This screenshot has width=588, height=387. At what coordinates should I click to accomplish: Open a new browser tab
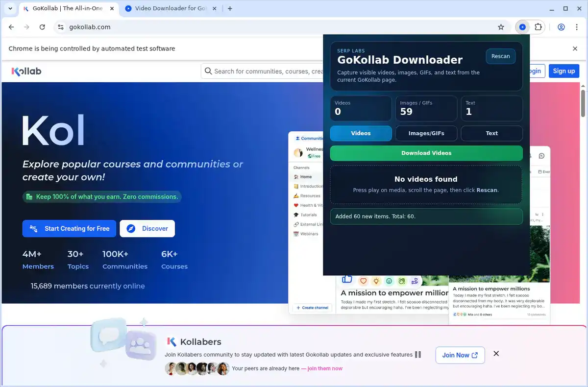(230, 8)
